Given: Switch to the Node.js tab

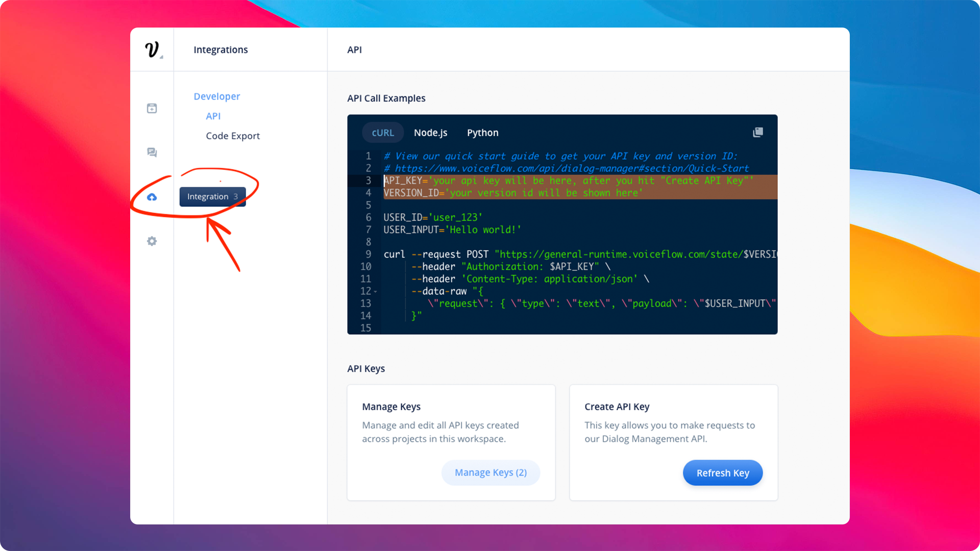Looking at the screenshot, I should 430,133.
